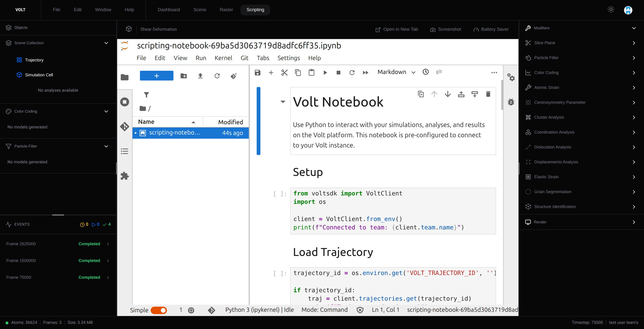Move the Volt Notebook cell up
Viewport: 644px width, 329px height.
pyautogui.click(x=434, y=94)
